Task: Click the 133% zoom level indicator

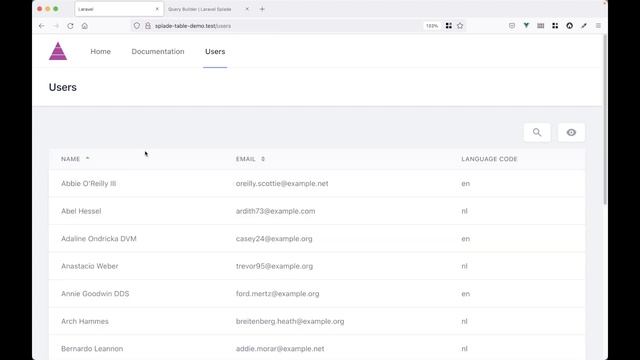Action: (x=432, y=26)
